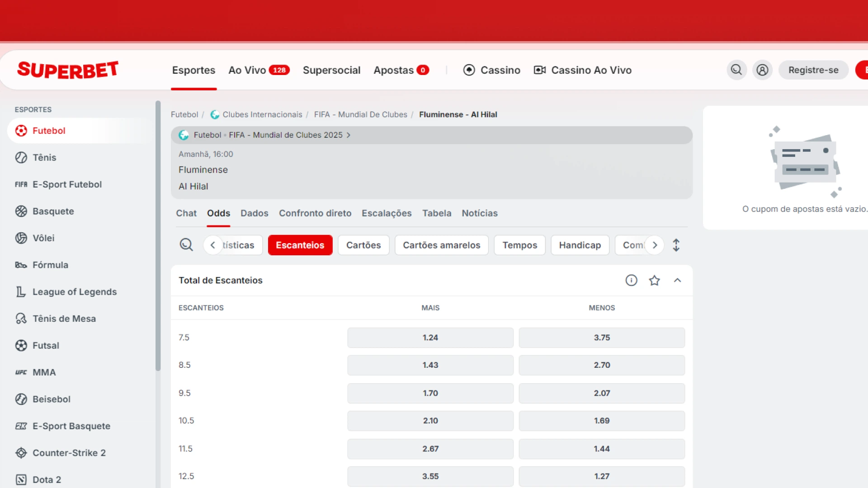This screenshot has width=868, height=488.
Task: Select the MMA UFC icon
Action: (x=21, y=372)
